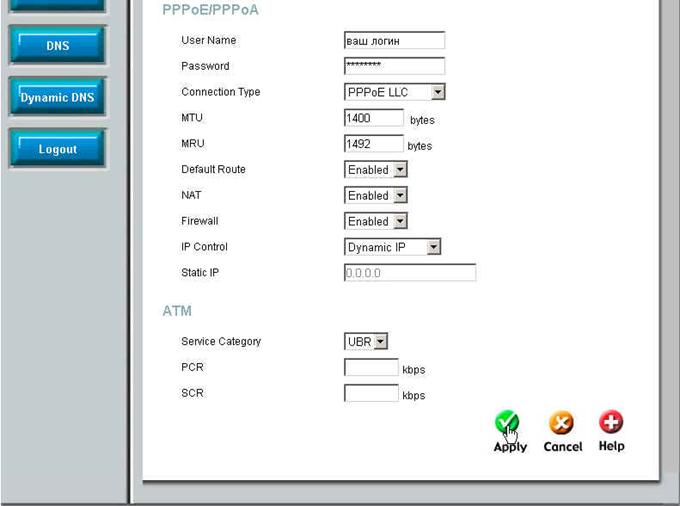Open the IP Control dropdown
Screen dimensions: 680x506
392,247
